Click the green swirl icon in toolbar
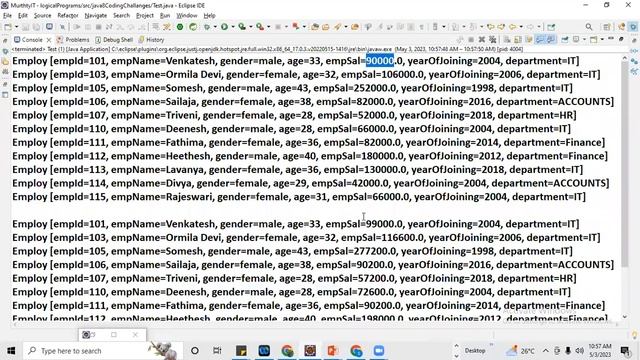The height and width of the screenshot is (360, 640). point(193,27)
